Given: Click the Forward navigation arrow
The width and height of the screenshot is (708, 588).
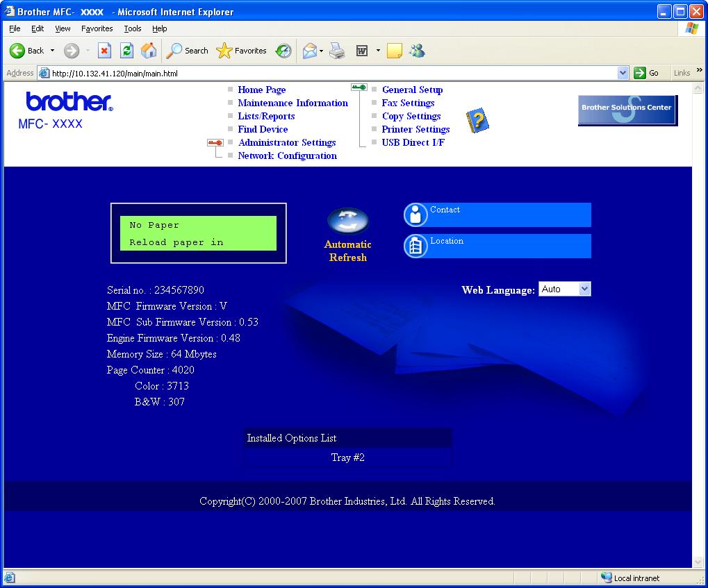Looking at the screenshot, I should pyautogui.click(x=72, y=51).
